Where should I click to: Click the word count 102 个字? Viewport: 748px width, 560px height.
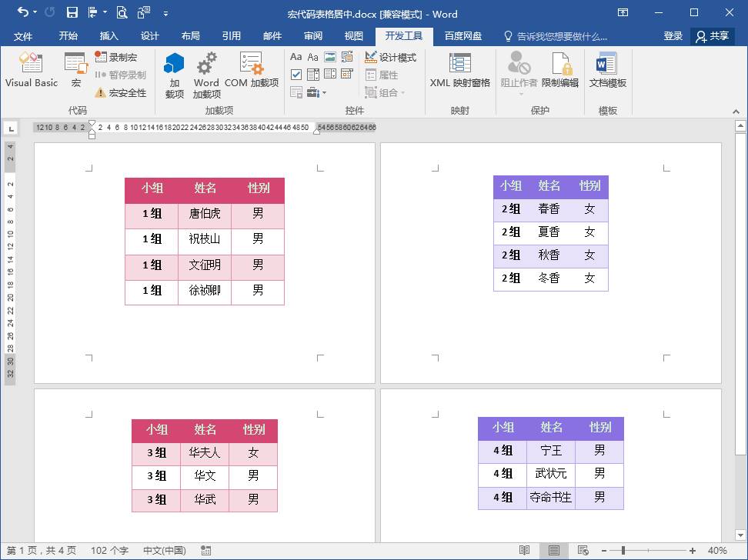click(x=109, y=551)
